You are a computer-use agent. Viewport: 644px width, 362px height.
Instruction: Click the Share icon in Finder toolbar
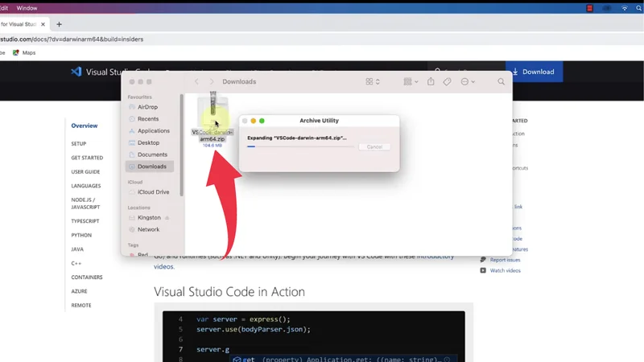click(x=431, y=82)
